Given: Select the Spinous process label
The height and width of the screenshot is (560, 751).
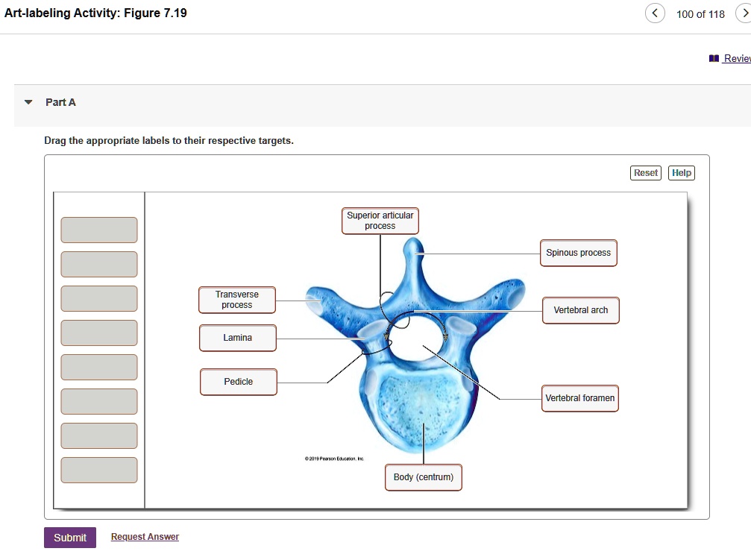Looking at the screenshot, I should pos(578,253).
